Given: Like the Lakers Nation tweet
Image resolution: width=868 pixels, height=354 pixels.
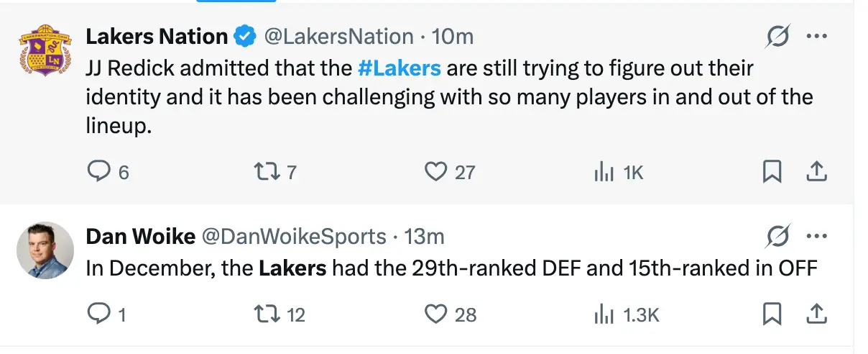Looking at the screenshot, I should point(435,171).
